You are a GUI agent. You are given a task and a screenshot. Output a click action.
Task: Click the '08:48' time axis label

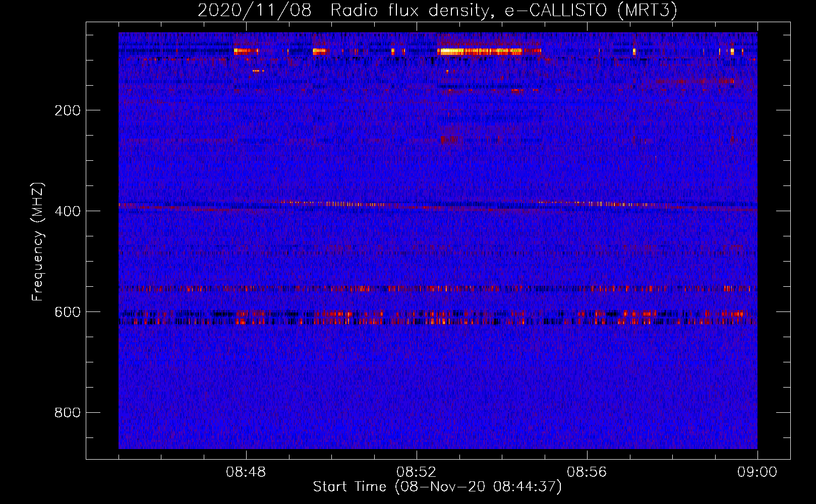pos(246,472)
